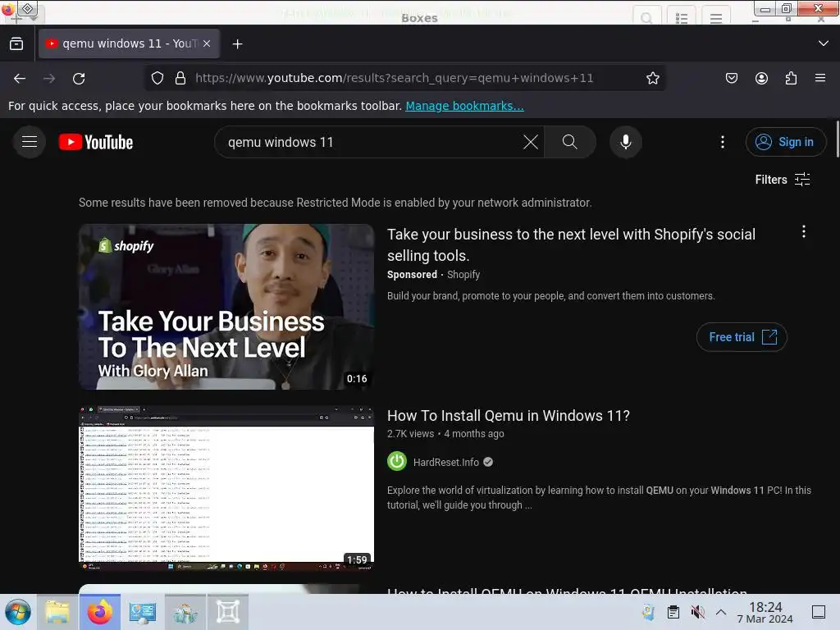
Task: Click the disabled forward navigation arrow
Action: [x=49, y=79]
